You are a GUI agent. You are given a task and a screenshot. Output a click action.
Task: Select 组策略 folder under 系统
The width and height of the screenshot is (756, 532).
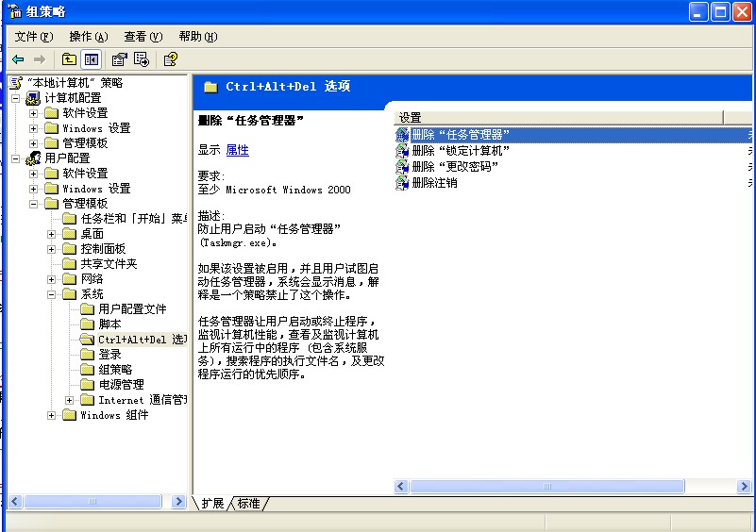click(115, 370)
